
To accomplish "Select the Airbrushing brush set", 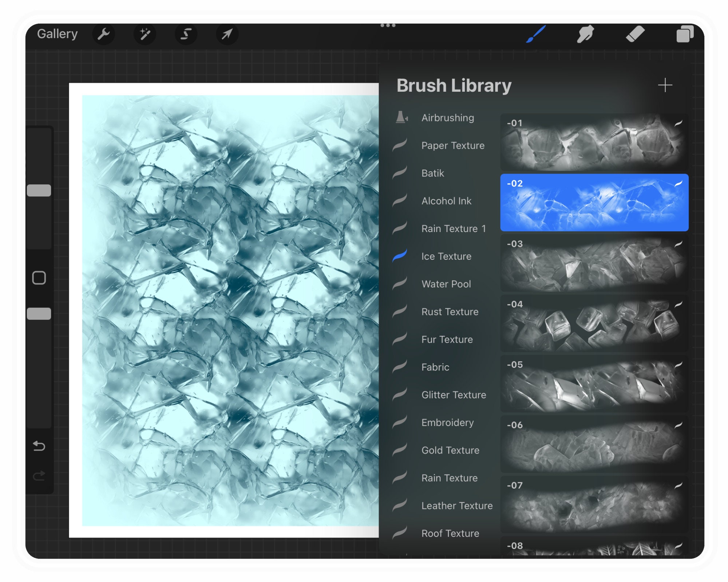I will point(447,118).
